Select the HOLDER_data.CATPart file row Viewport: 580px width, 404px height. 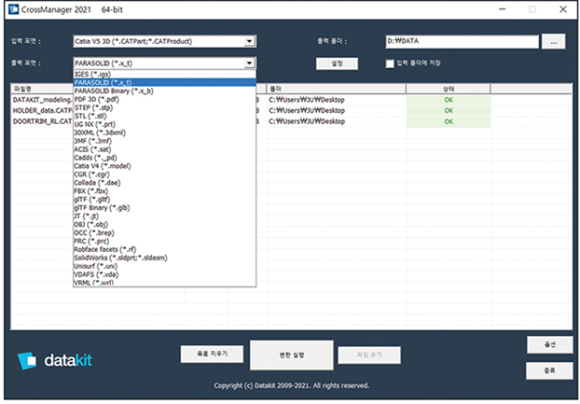tap(291, 111)
